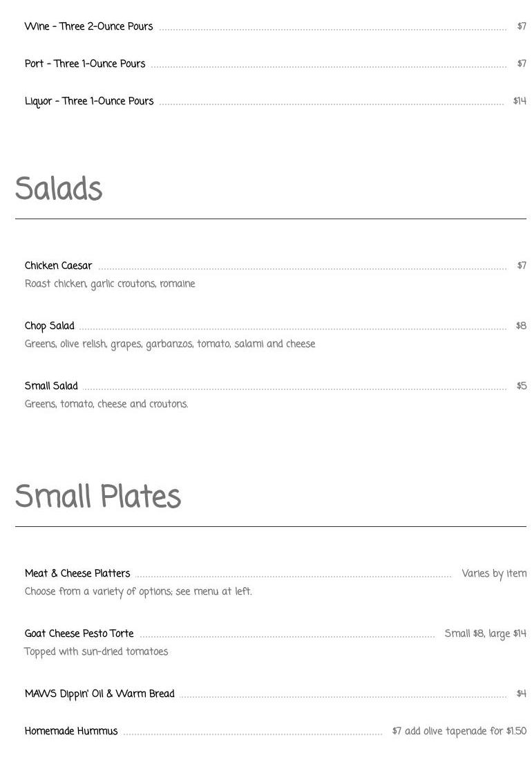Click the $14 liquor flight price
Screen dimensions: 532x760
tap(520, 101)
